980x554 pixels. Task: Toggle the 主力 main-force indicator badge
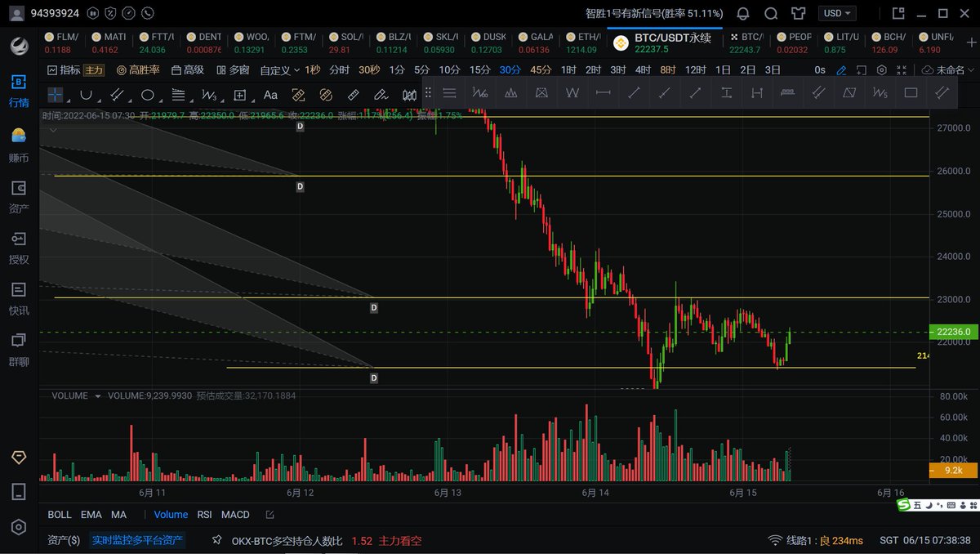point(94,70)
